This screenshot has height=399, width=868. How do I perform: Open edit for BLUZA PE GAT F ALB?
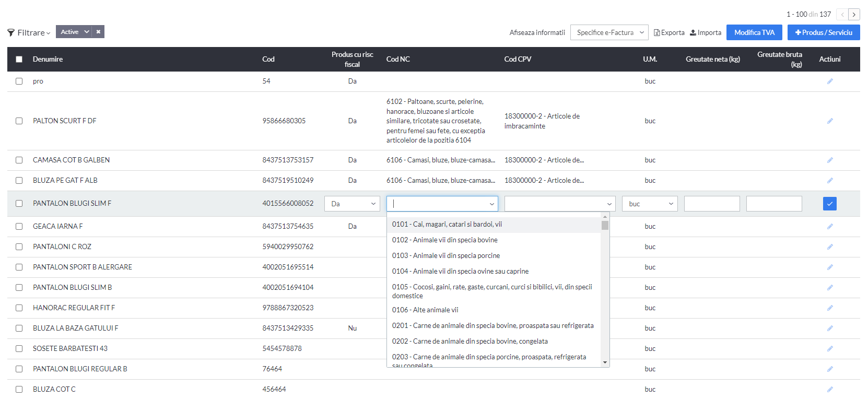[x=829, y=181]
